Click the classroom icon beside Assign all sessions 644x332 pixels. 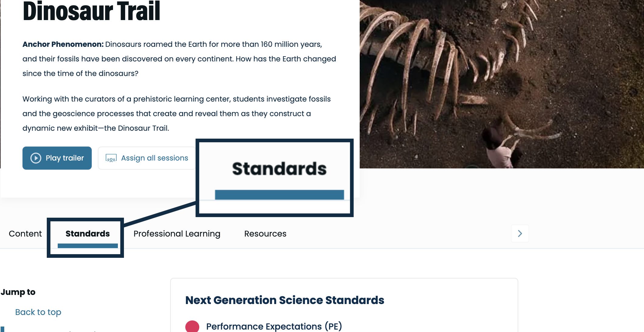tap(111, 158)
